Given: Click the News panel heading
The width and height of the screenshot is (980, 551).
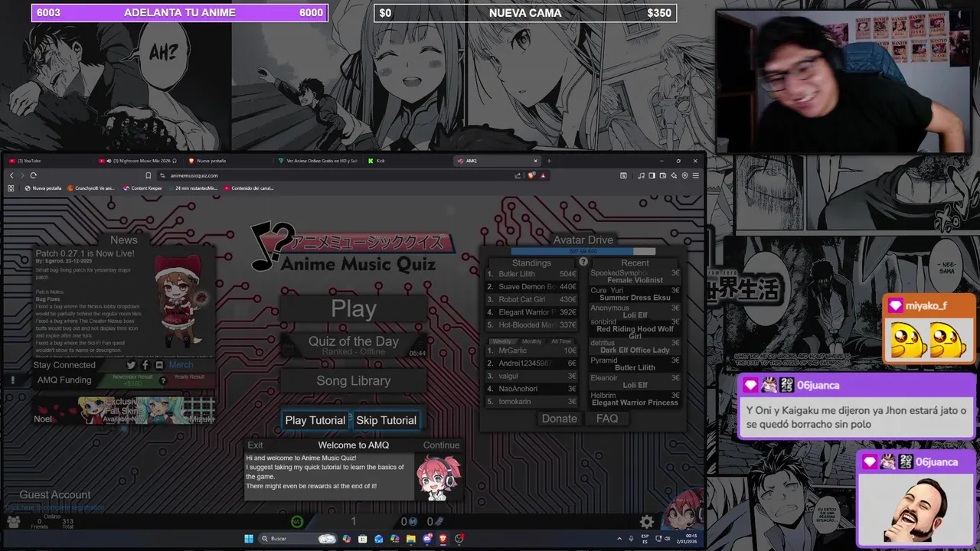Looking at the screenshot, I should 124,240.
